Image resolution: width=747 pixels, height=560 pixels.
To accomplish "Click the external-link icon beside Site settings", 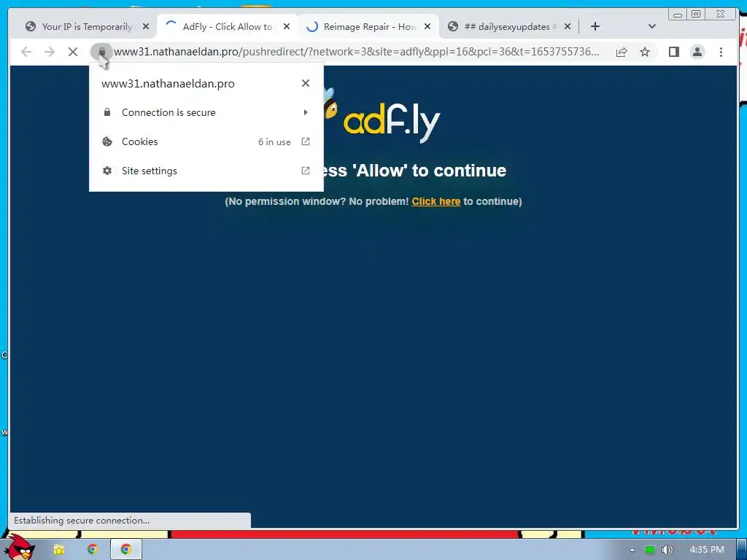I will tap(306, 171).
